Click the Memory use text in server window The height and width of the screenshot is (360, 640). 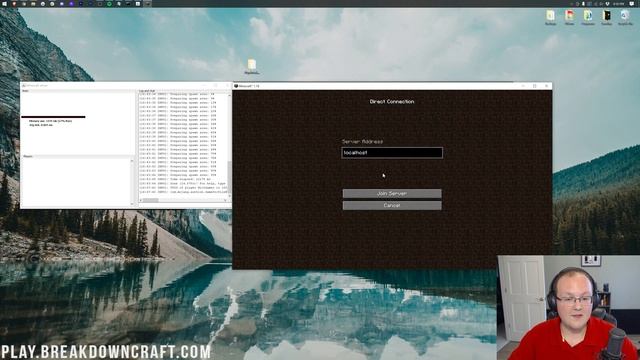point(51,121)
